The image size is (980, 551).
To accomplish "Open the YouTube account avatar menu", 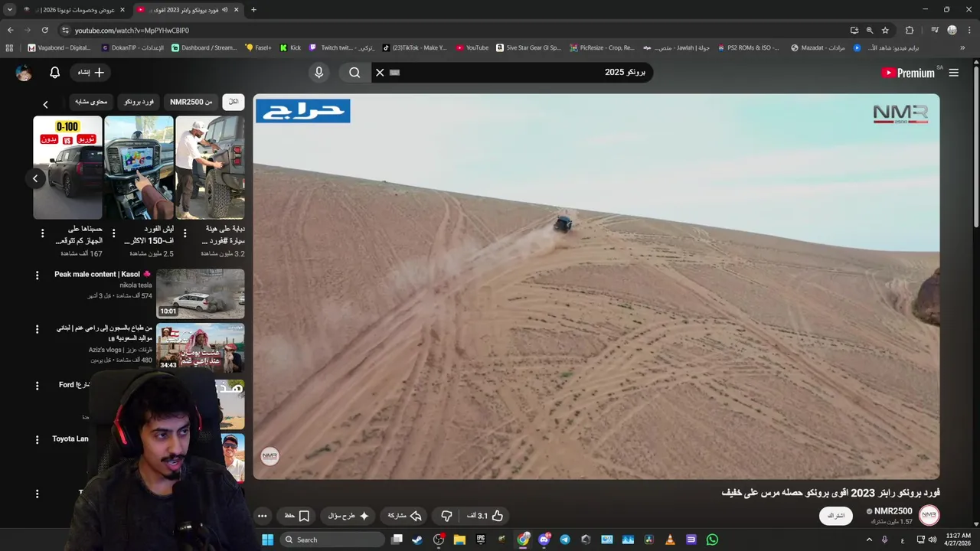I will coord(24,73).
